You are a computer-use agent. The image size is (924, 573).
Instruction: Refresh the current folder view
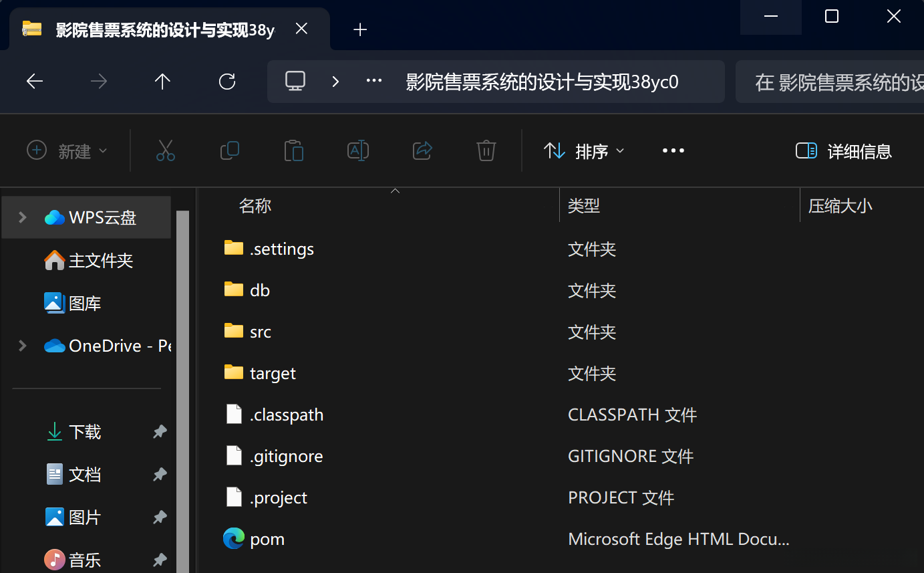pos(227,82)
